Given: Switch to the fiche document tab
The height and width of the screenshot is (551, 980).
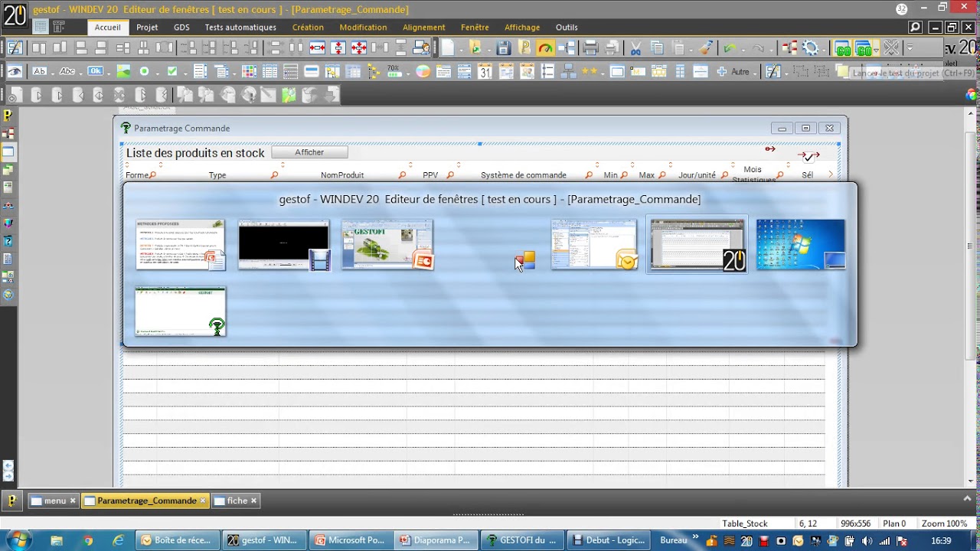Looking at the screenshot, I should click(236, 500).
